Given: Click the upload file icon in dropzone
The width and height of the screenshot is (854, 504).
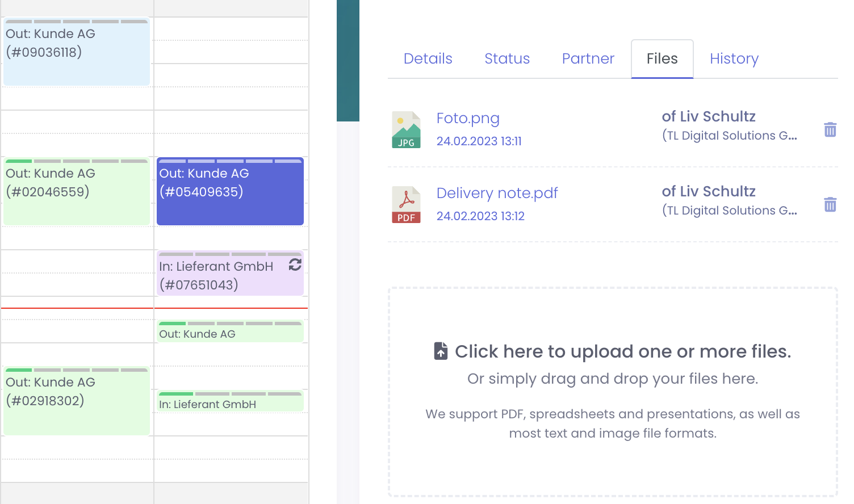Looking at the screenshot, I should [441, 351].
